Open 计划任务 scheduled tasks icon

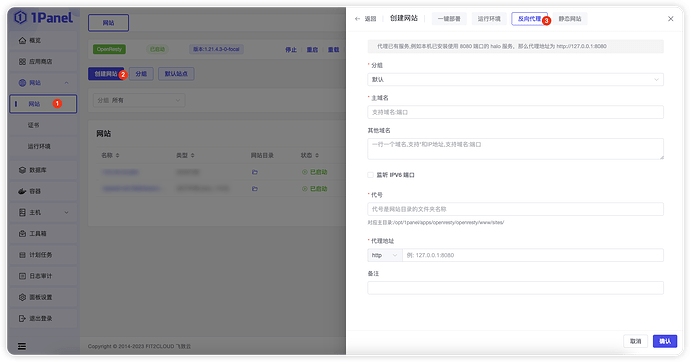(x=22, y=255)
